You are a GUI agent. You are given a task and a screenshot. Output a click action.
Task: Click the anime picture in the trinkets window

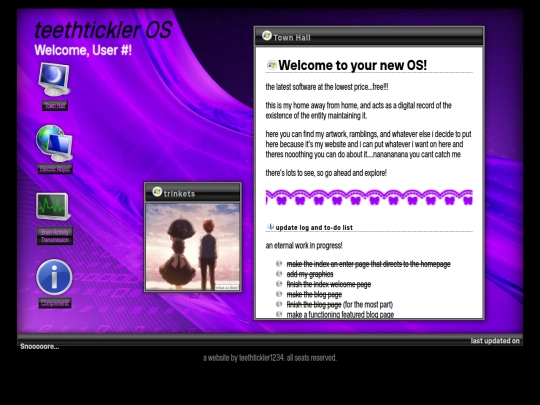(x=193, y=247)
